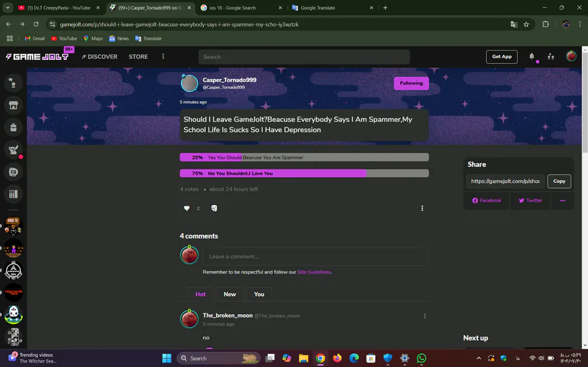Open the Joltydex icon below quests icon
This screenshot has width=588, height=367.
(13, 172)
